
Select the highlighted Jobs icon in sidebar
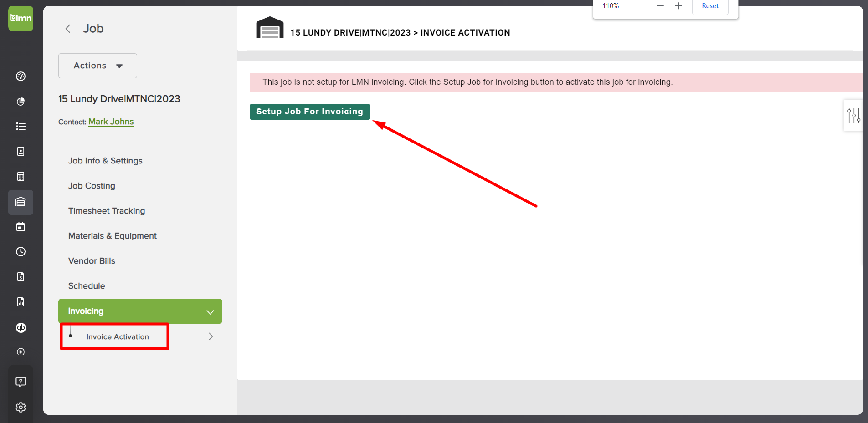point(21,202)
